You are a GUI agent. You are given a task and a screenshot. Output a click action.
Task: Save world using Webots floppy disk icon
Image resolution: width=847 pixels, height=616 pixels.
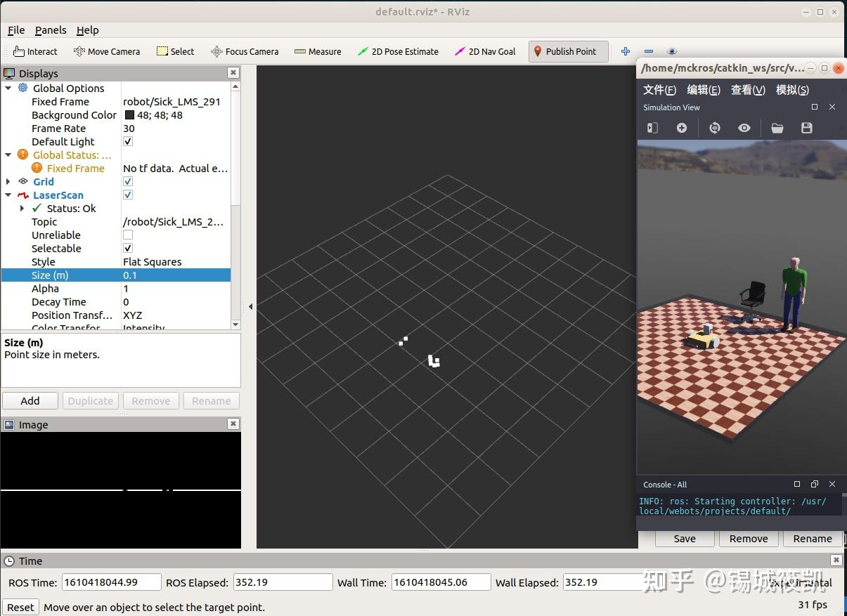click(806, 128)
